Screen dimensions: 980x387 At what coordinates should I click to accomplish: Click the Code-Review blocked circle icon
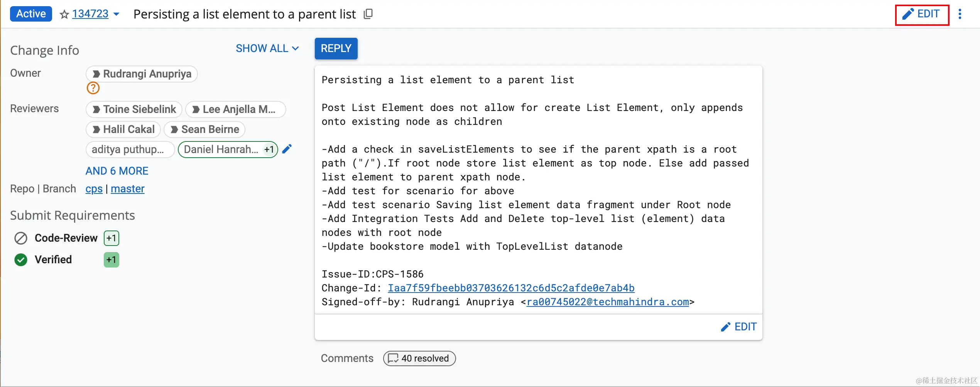pos(21,238)
